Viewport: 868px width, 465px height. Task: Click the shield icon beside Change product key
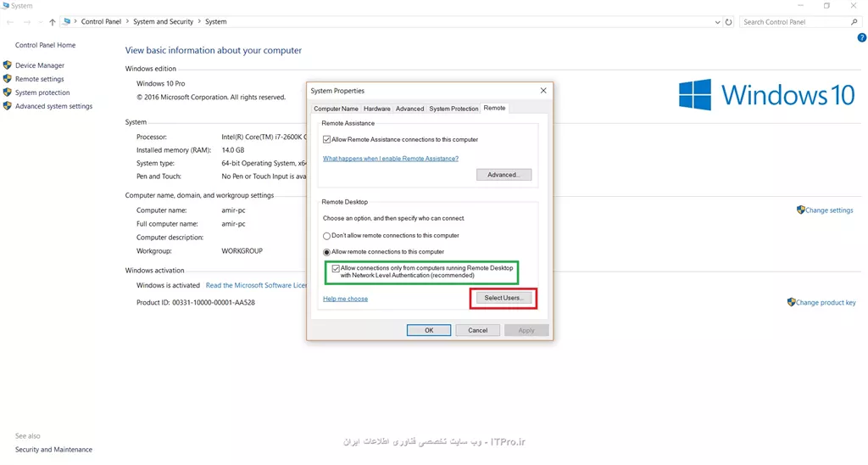791,302
